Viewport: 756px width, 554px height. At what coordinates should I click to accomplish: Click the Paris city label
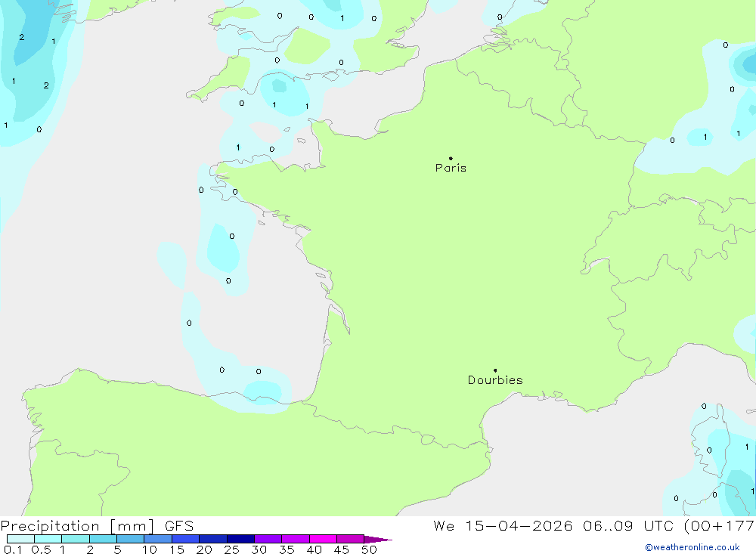tap(451, 168)
